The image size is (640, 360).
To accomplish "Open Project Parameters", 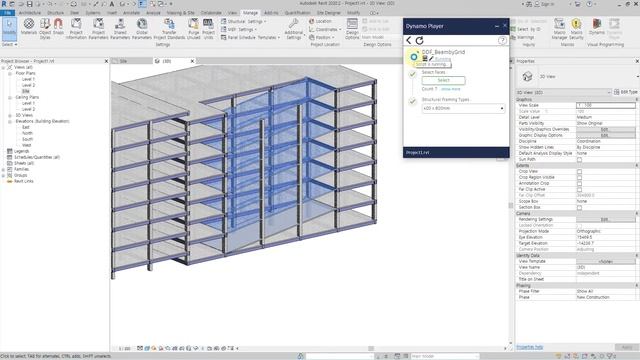I will click(x=98, y=28).
